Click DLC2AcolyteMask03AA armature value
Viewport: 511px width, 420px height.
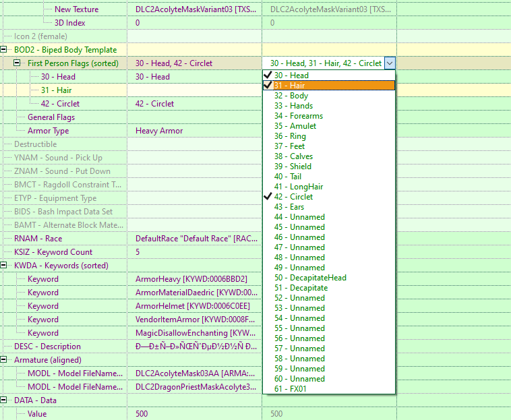pos(195,373)
